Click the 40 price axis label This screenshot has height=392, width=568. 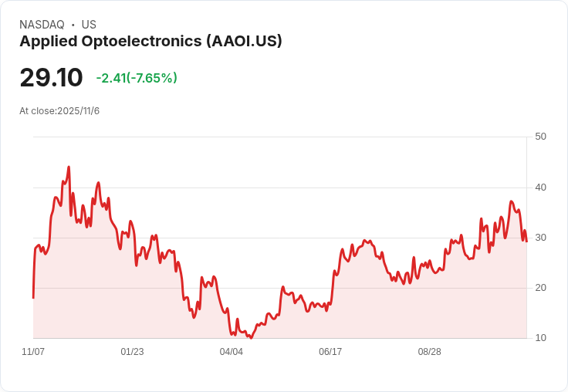(x=540, y=188)
